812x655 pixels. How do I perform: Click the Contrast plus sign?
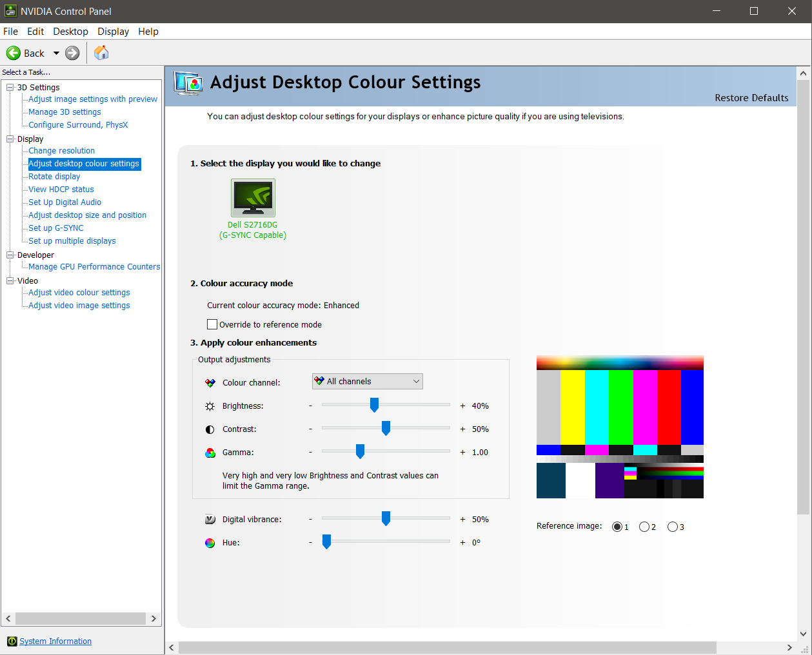coord(462,429)
